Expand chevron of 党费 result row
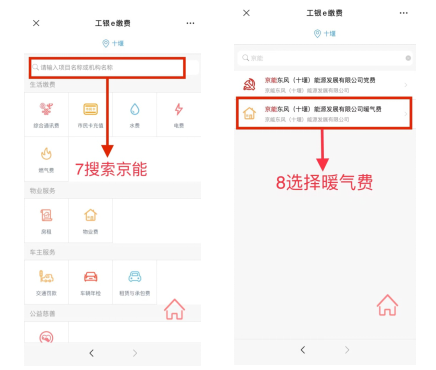Screen dimensions: 436x370 coord(406,85)
